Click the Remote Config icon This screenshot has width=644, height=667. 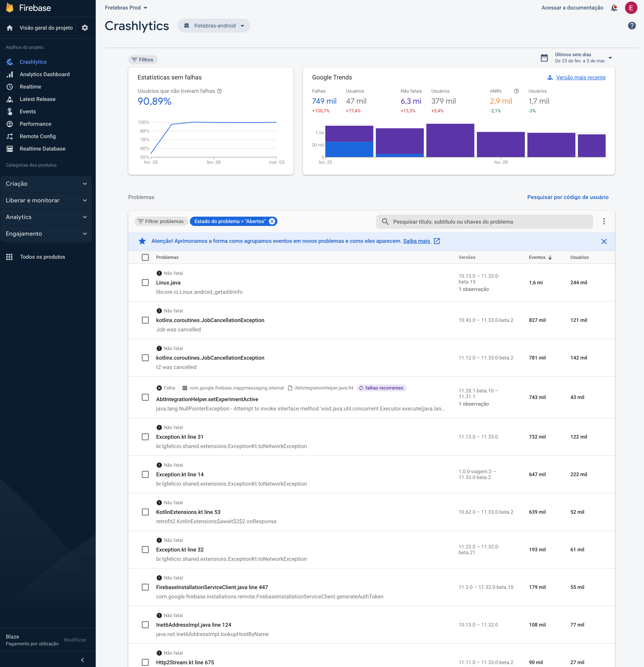click(x=9, y=136)
